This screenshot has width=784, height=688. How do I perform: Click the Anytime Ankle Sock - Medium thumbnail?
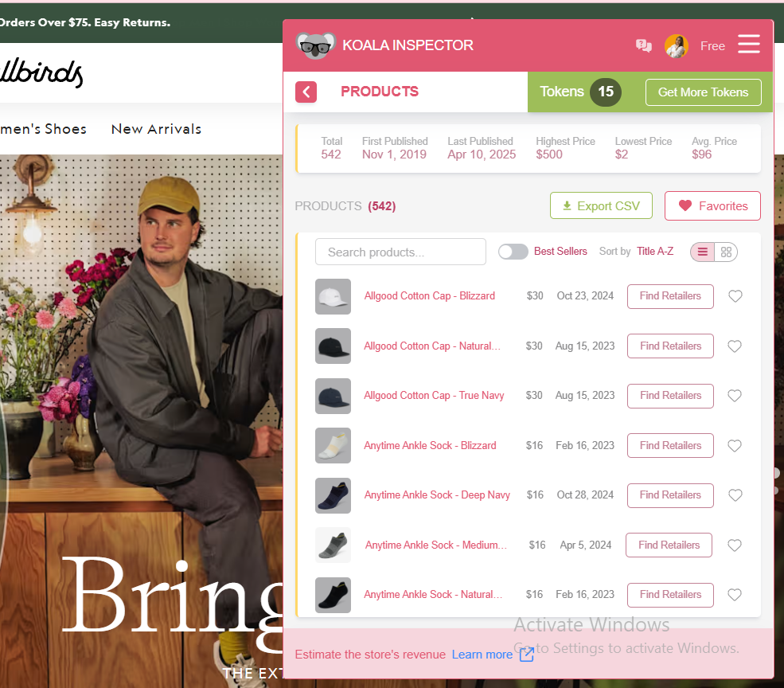(x=333, y=545)
